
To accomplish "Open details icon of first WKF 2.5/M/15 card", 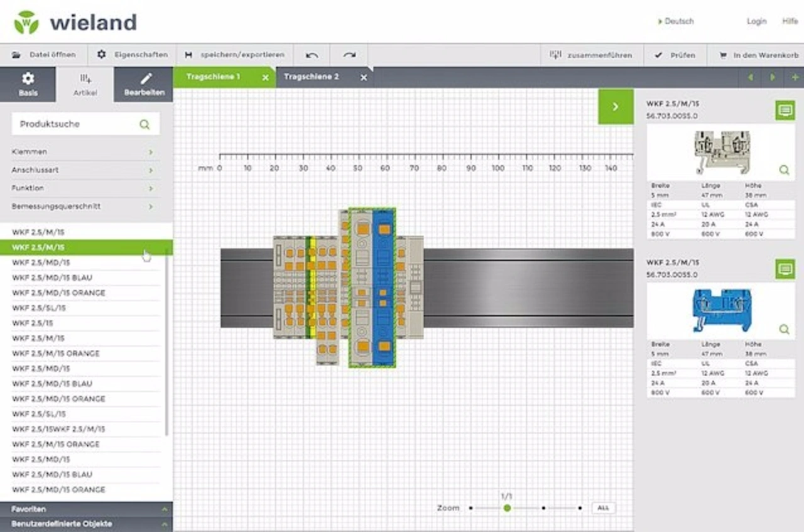I will [x=785, y=111].
